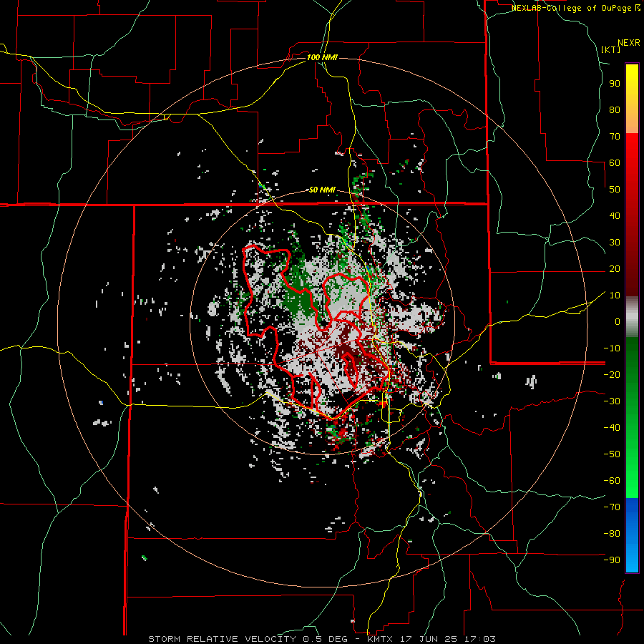Click the 60 value on the velocity scale
Viewport: 644px width, 644px height.
615,162
